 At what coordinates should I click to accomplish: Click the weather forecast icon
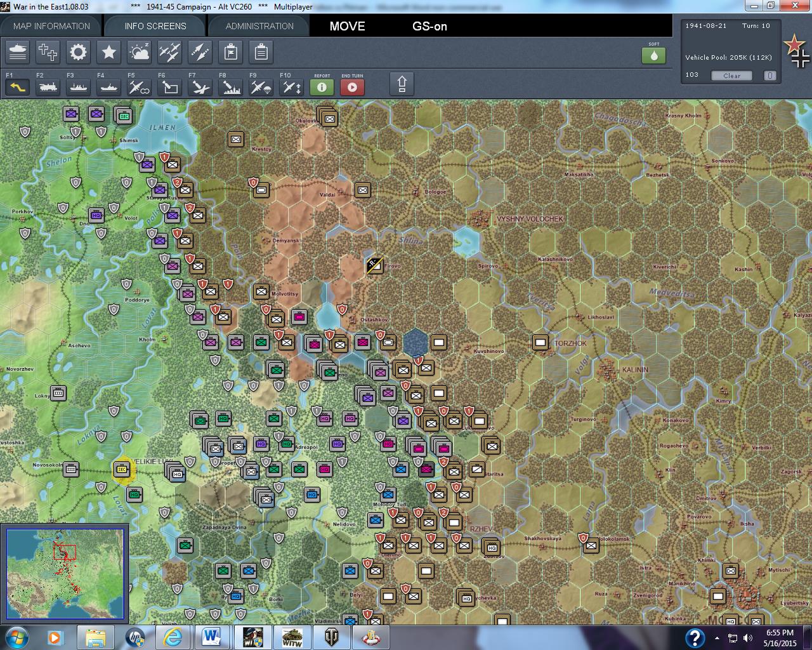click(x=139, y=53)
